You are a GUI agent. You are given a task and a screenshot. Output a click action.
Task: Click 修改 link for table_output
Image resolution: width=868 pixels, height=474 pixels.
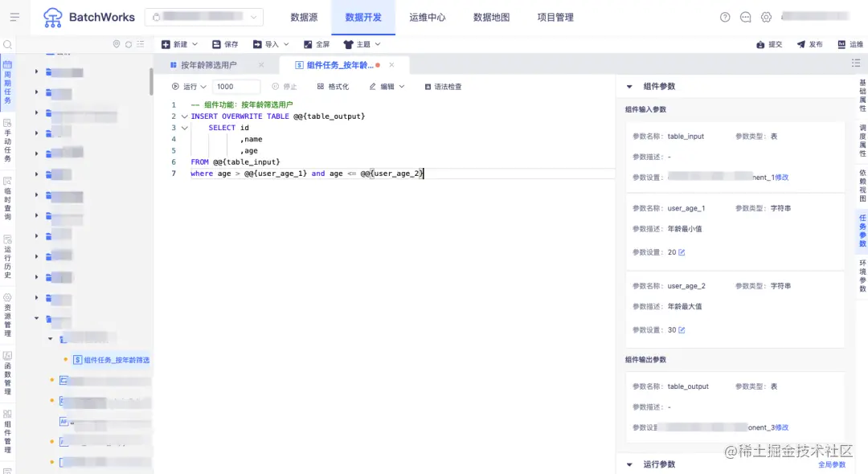(782, 427)
